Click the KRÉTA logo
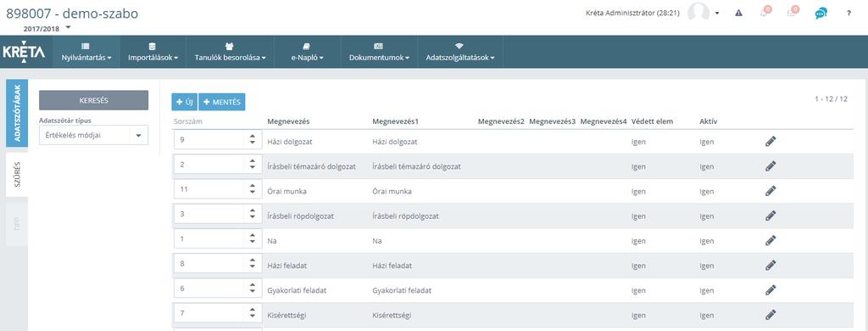The height and width of the screenshot is (331, 868). coord(24,52)
